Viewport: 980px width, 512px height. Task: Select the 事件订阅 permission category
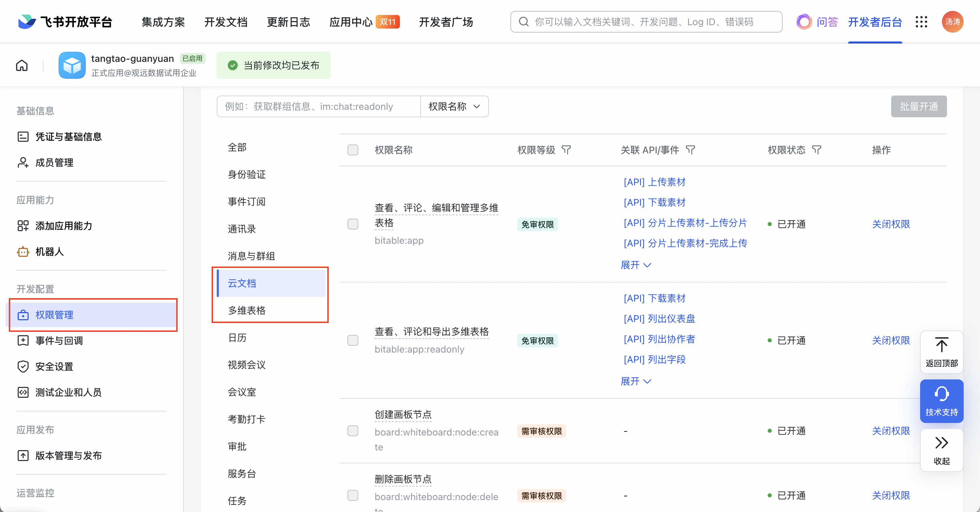246,202
